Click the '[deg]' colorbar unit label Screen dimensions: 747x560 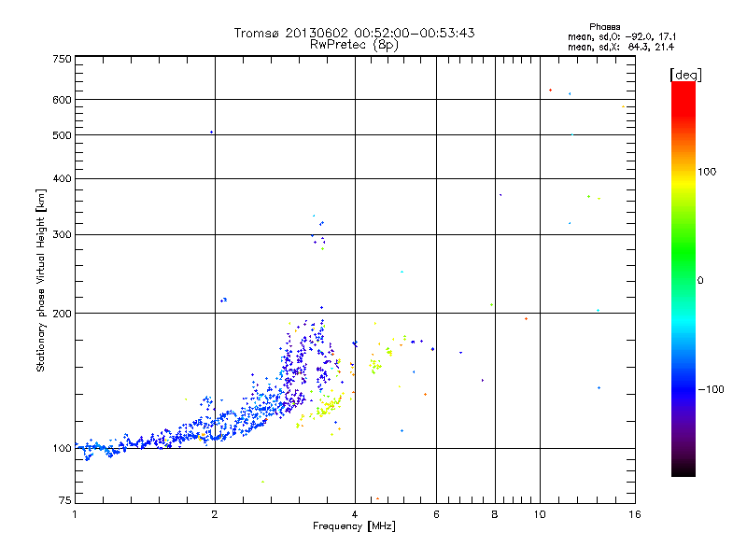click(685, 75)
